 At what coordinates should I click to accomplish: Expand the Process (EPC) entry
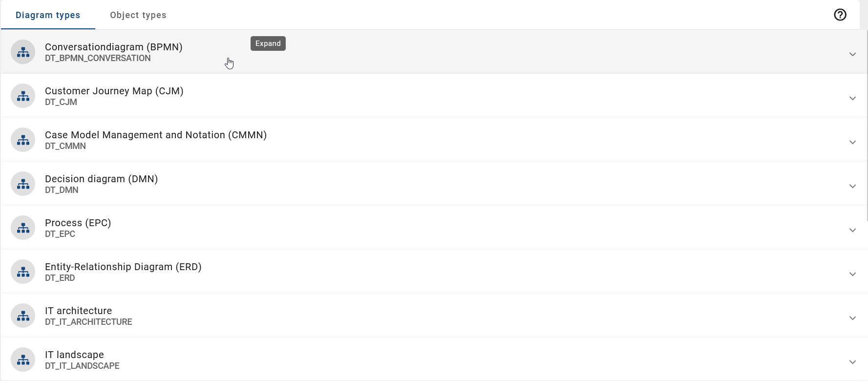pyautogui.click(x=853, y=230)
